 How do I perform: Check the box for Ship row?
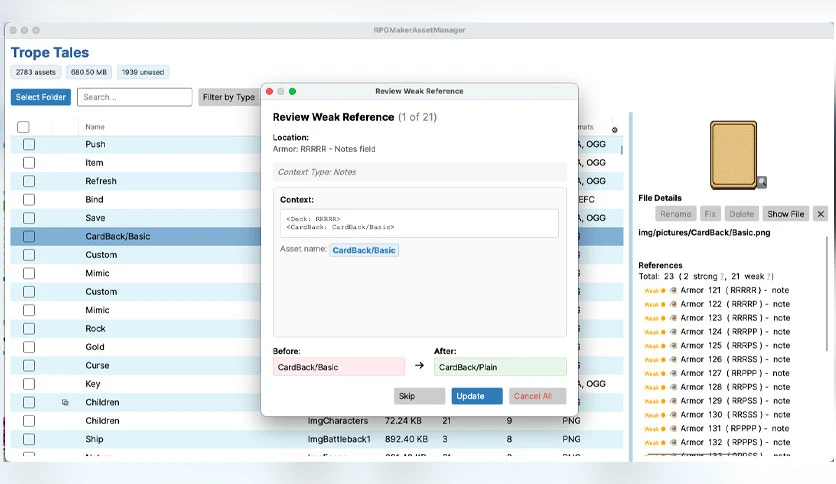coord(29,439)
